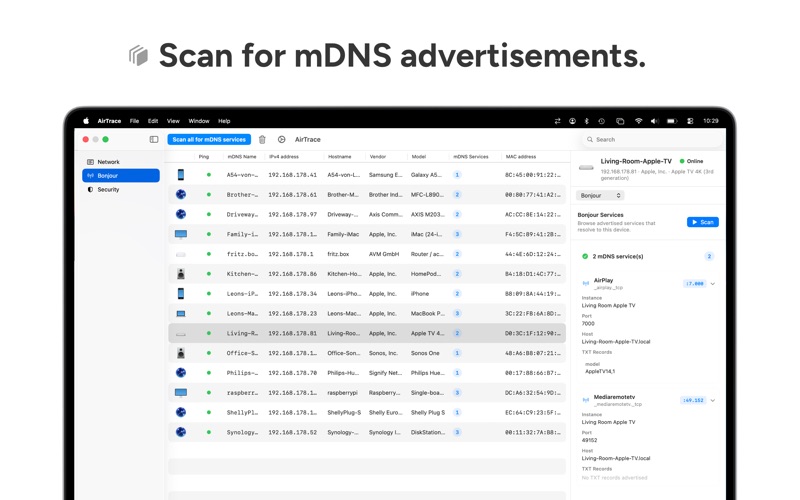The height and width of the screenshot is (500, 800).
Task: Sort by Vendor column header
Action: point(378,157)
